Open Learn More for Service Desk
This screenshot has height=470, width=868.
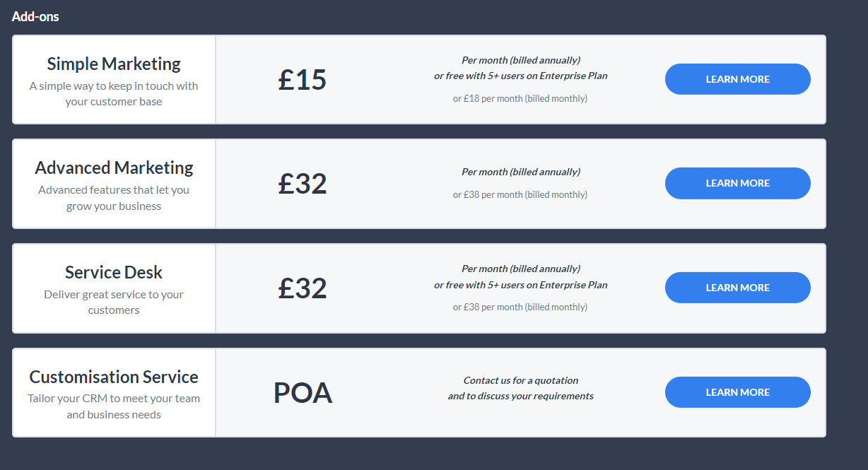[x=737, y=288]
